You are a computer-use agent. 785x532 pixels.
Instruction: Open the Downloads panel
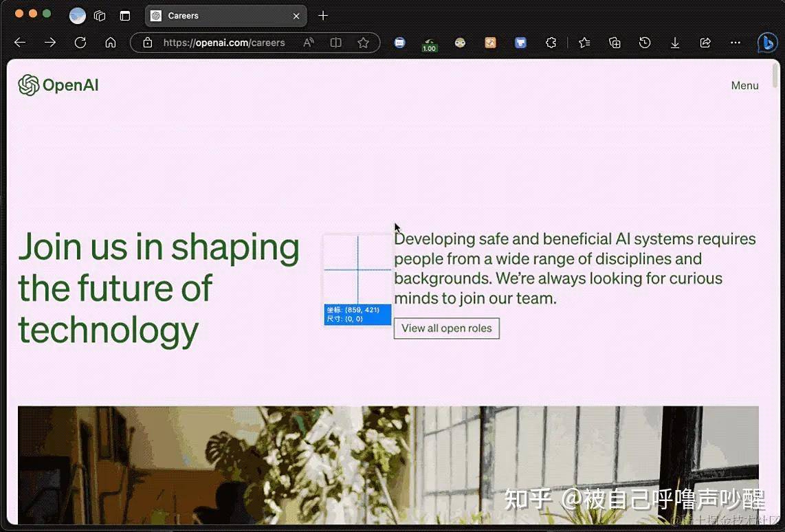coord(675,43)
